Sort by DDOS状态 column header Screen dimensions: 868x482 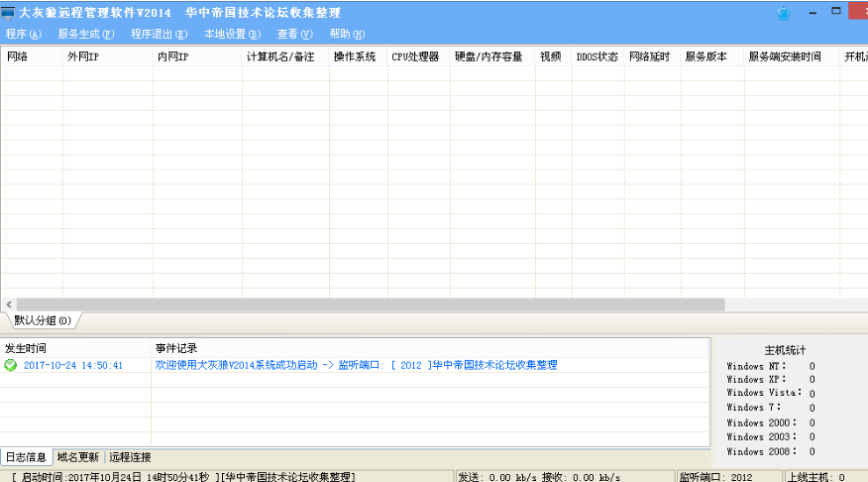point(597,57)
